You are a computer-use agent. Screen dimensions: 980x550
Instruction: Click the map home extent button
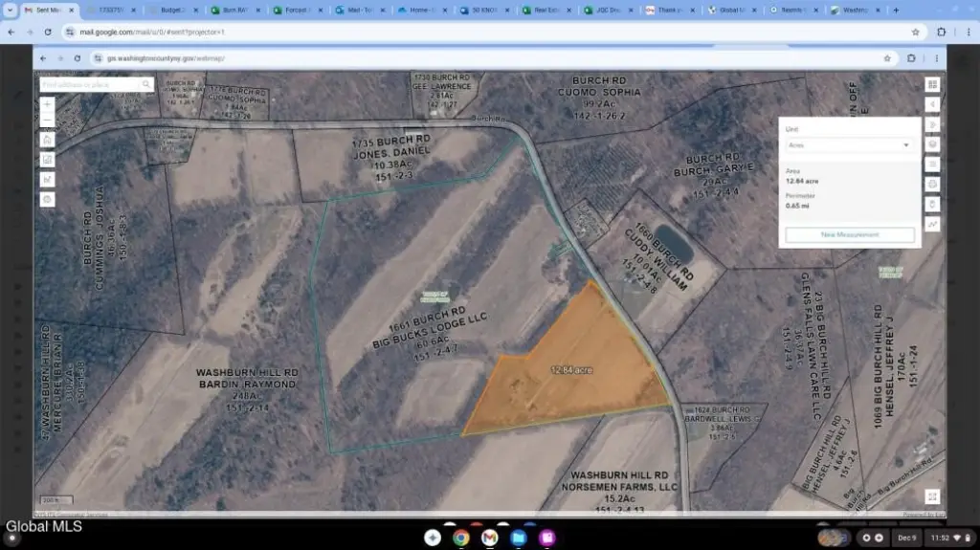(x=47, y=140)
